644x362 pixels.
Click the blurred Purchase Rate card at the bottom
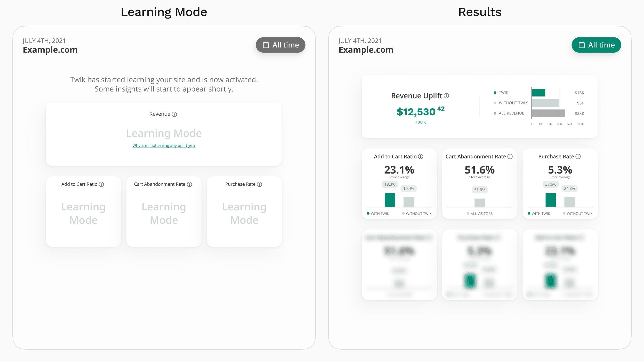pos(480,265)
